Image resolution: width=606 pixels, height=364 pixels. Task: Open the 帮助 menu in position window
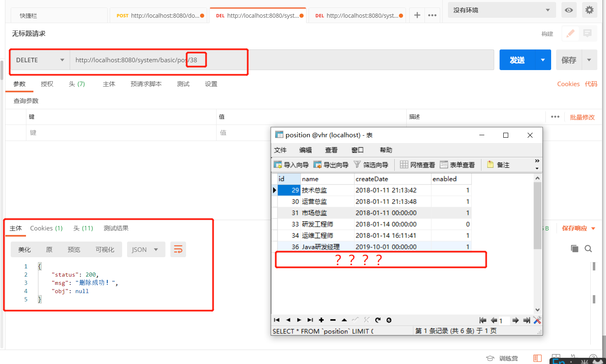point(386,150)
